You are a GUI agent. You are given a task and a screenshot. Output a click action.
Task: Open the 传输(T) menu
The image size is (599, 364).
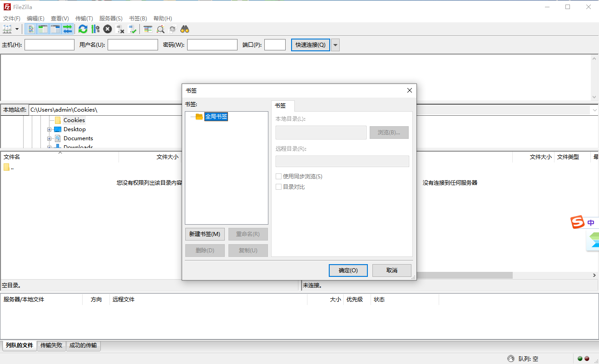point(84,18)
